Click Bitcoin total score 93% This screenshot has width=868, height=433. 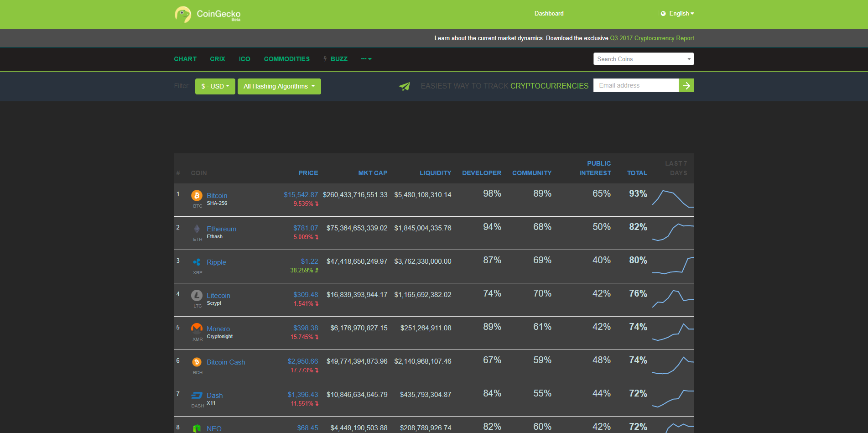pos(638,194)
